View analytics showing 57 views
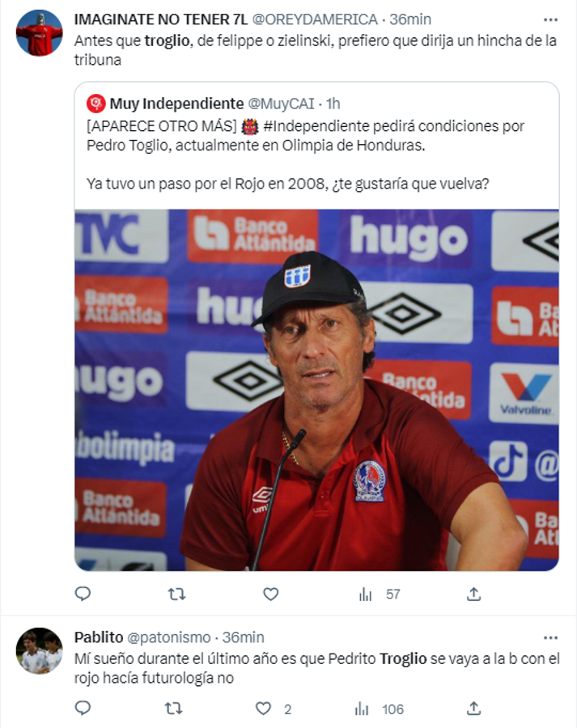 380,594
